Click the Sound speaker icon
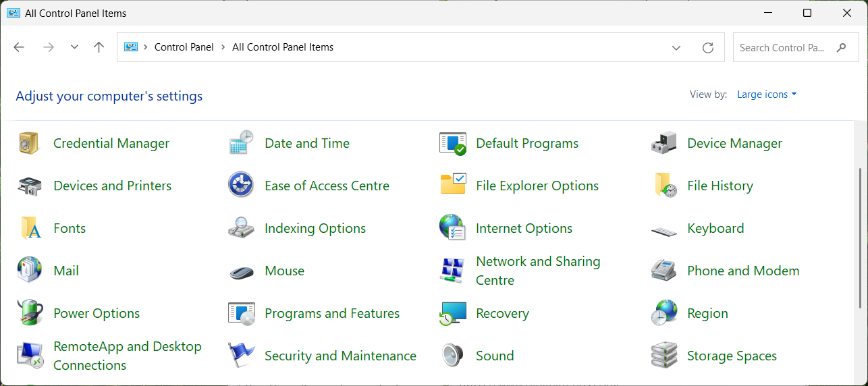The image size is (868, 386). coord(452,356)
